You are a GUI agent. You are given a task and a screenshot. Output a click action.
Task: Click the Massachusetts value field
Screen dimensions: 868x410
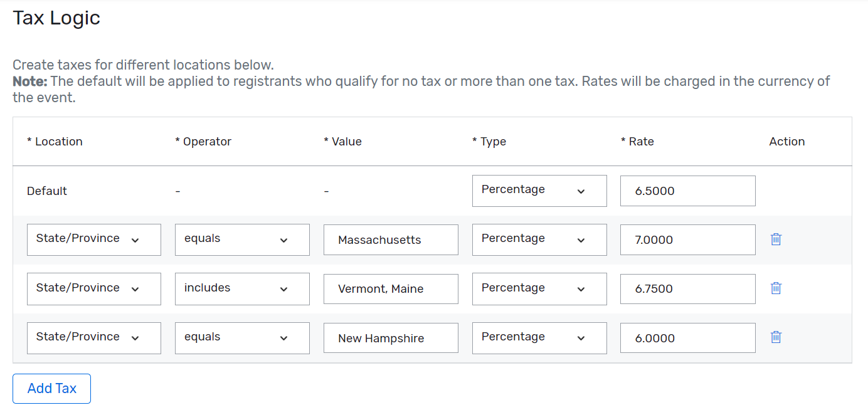click(x=390, y=239)
